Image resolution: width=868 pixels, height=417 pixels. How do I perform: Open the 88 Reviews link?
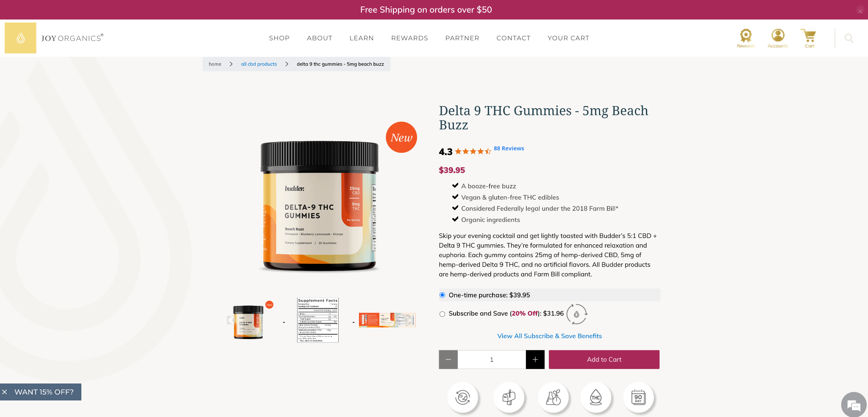click(x=509, y=148)
